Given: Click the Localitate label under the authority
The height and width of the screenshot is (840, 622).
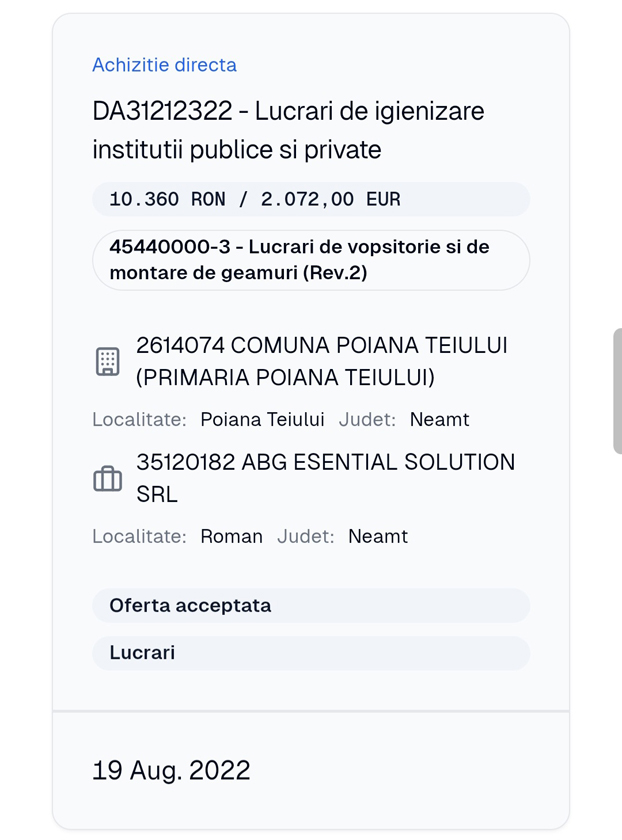Looking at the screenshot, I should [x=141, y=420].
